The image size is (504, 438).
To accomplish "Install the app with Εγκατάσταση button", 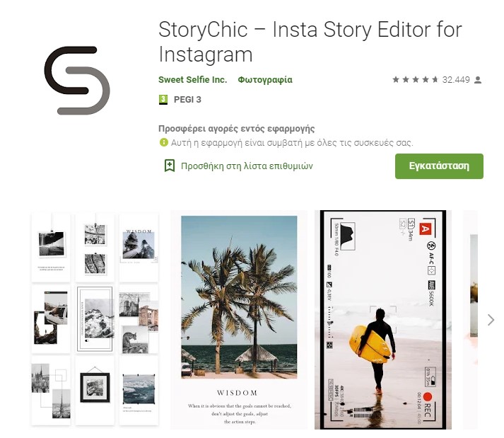I will [439, 166].
